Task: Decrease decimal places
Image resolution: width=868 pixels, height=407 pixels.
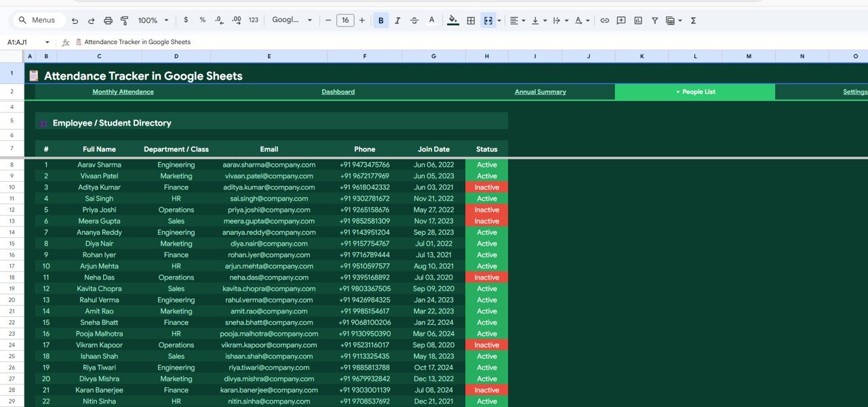Action: pos(218,20)
